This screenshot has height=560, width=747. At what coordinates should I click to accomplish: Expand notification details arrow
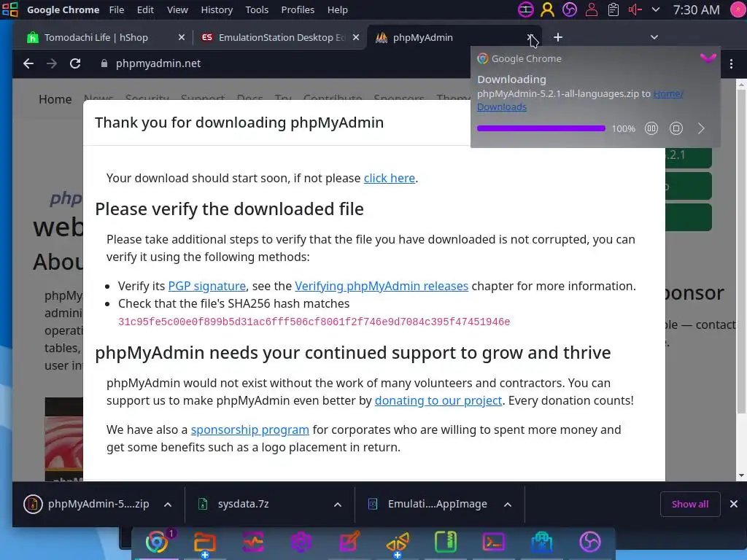(701, 128)
